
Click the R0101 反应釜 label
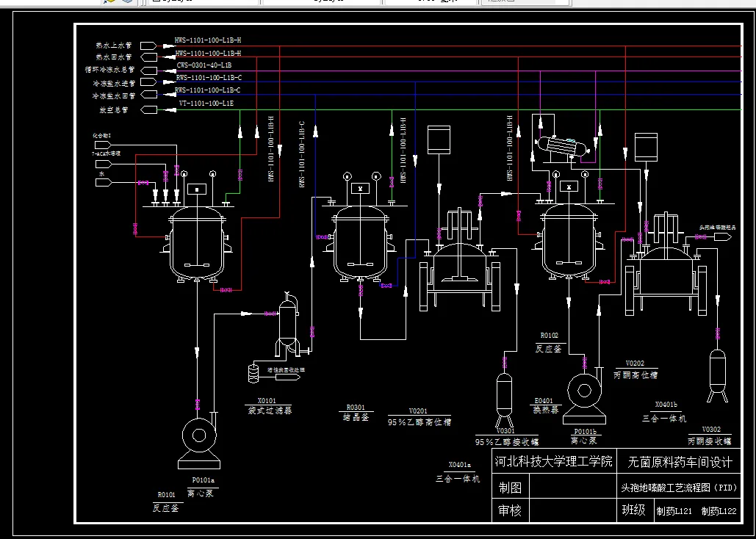pyautogui.click(x=166, y=502)
